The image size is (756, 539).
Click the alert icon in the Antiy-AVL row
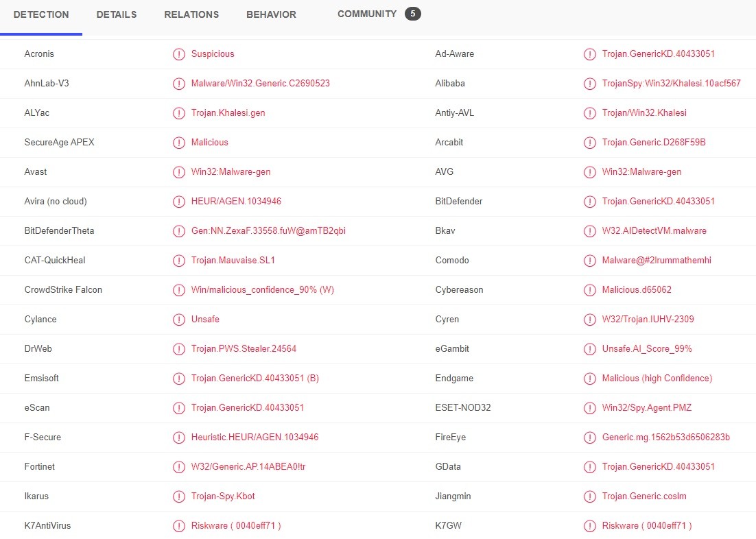[590, 113]
